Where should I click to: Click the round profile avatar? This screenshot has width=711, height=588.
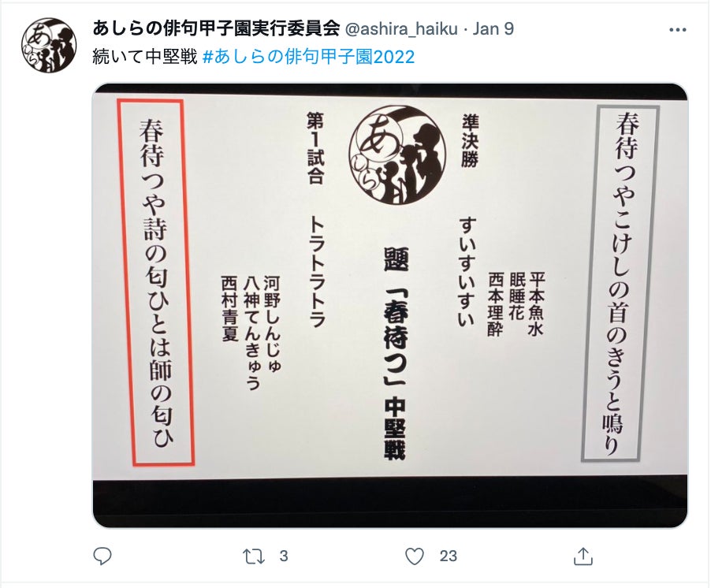tap(49, 46)
